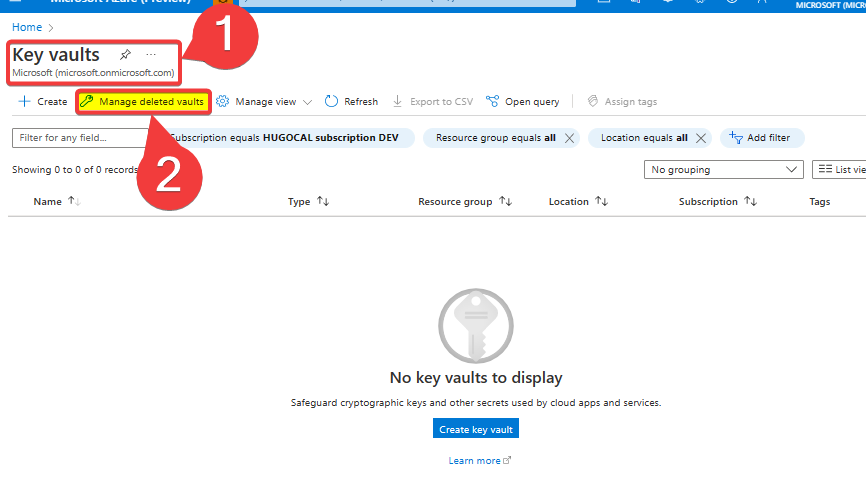The height and width of the screenshot is (483, 866).
Task: Open the more options ellipsis beside Key vaults
Action: (151, 55)
